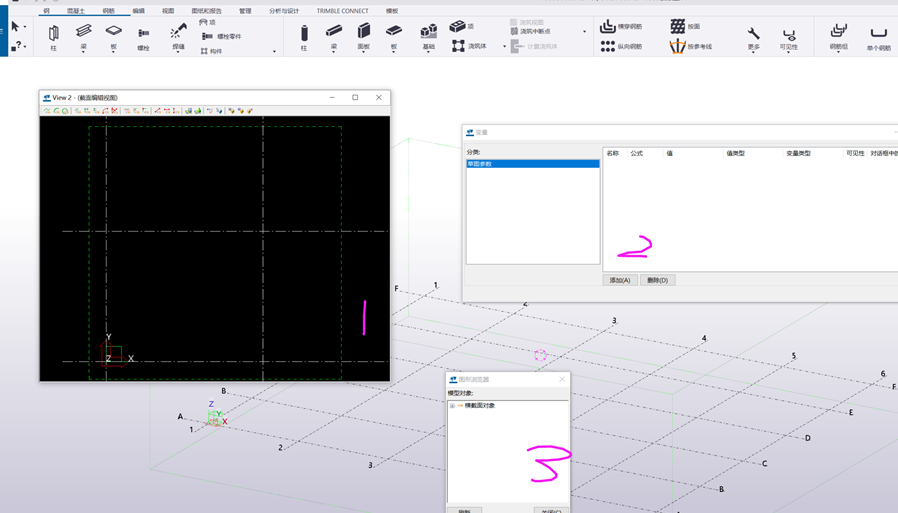Click the 删除(D) delete button
898x513 pixels.
coord(657,280)
